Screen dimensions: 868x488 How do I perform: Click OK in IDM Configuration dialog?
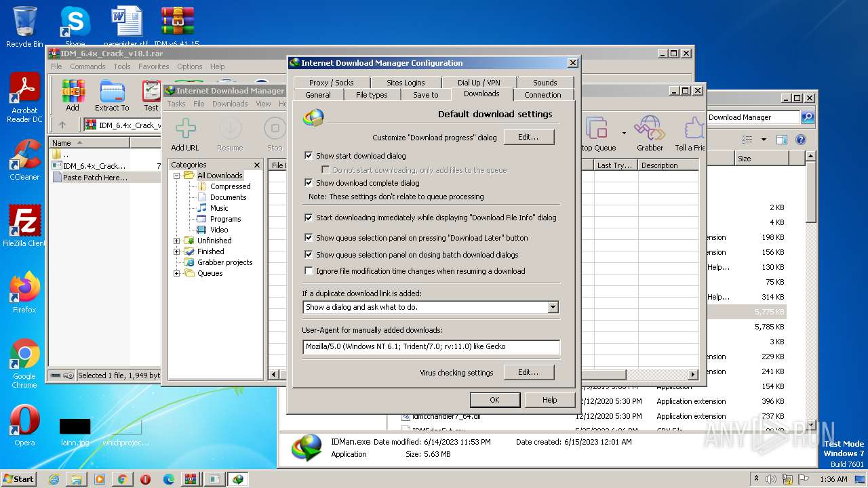pos(494,400)
